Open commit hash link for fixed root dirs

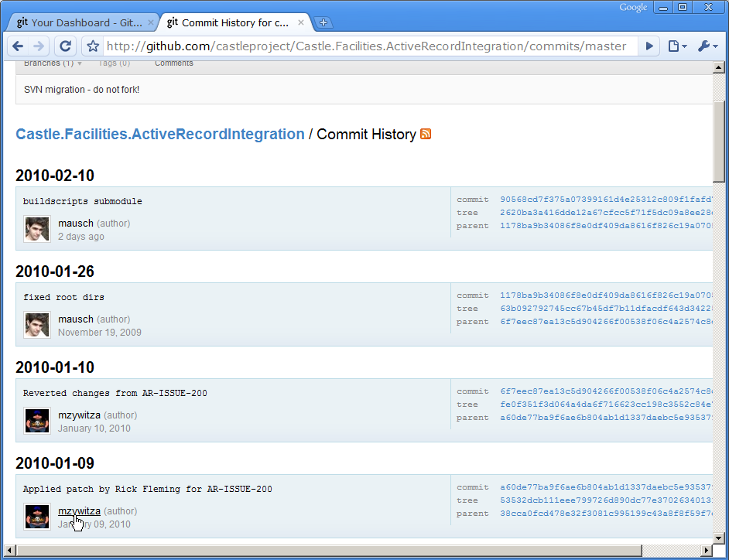point(606,295)
